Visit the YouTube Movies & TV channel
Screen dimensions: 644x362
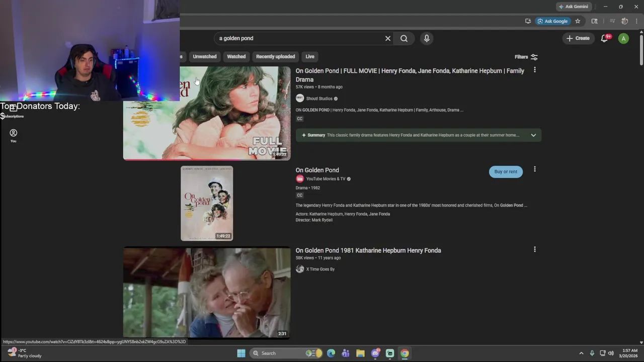coord(326,179)
